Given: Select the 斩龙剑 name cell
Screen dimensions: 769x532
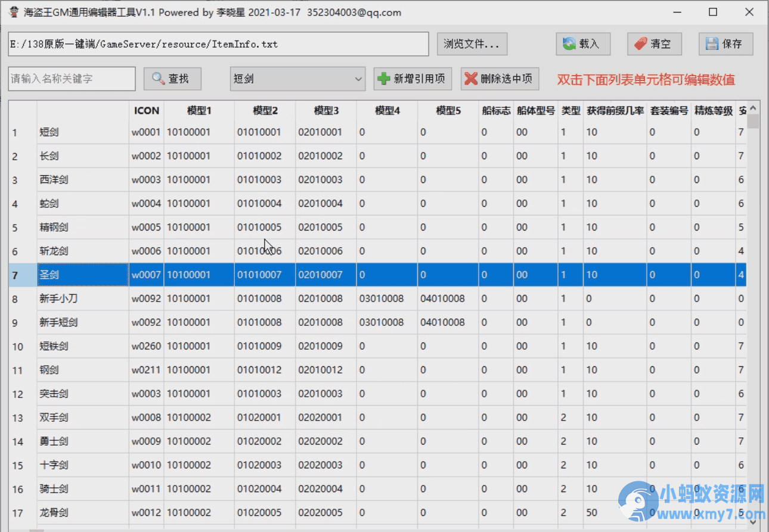Looking at the screenshot, I should coord(83,251).
